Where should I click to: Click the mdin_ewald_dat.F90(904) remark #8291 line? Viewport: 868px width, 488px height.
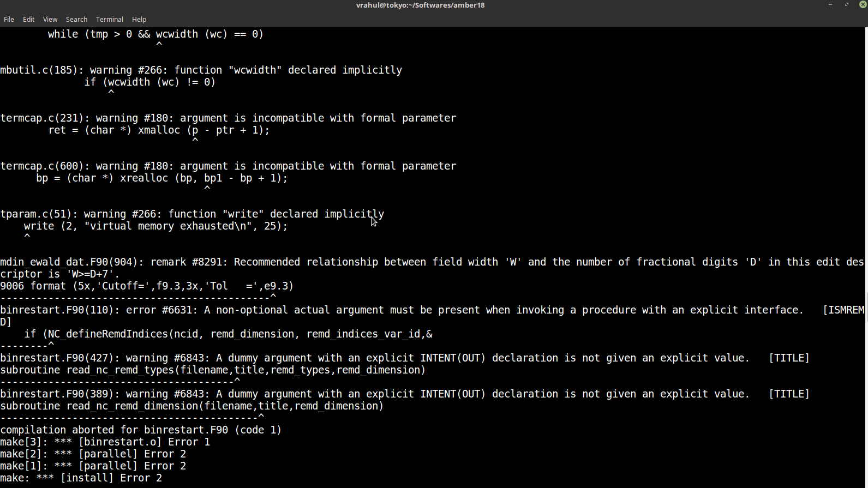(431, 262)
